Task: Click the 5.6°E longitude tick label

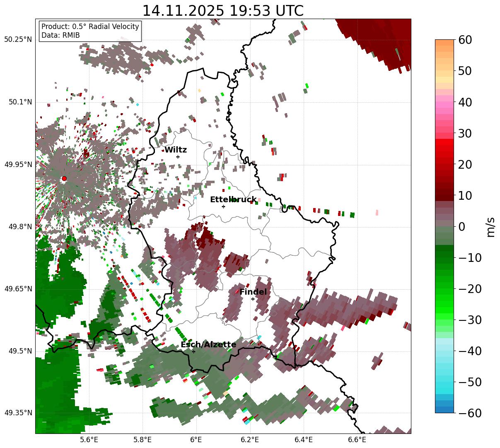Action: (x=89, y=440)
